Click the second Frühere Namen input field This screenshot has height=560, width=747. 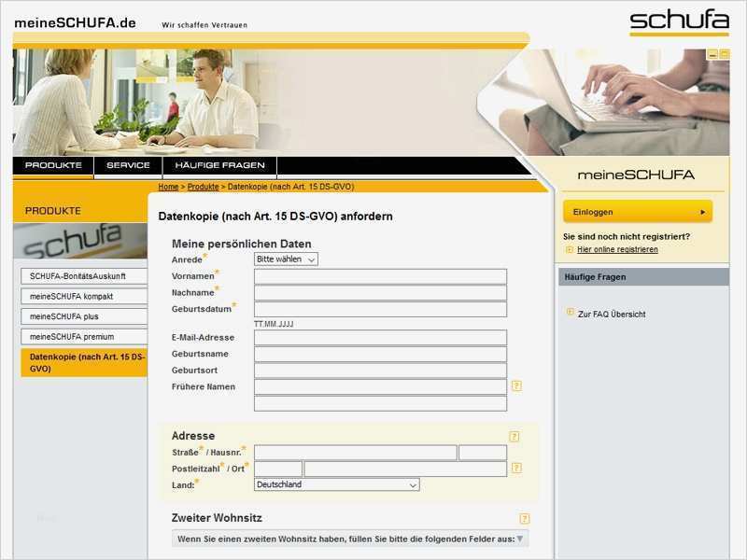click(x=380, y=403)
